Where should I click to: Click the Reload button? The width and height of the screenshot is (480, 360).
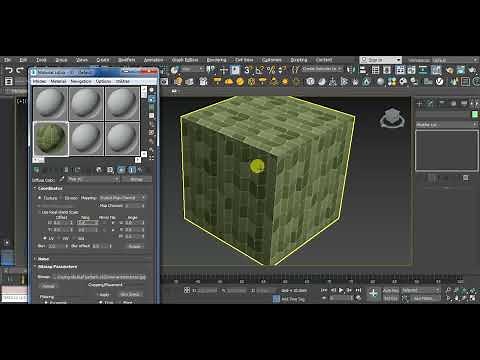pyautogui.click(x=48, y=286)
